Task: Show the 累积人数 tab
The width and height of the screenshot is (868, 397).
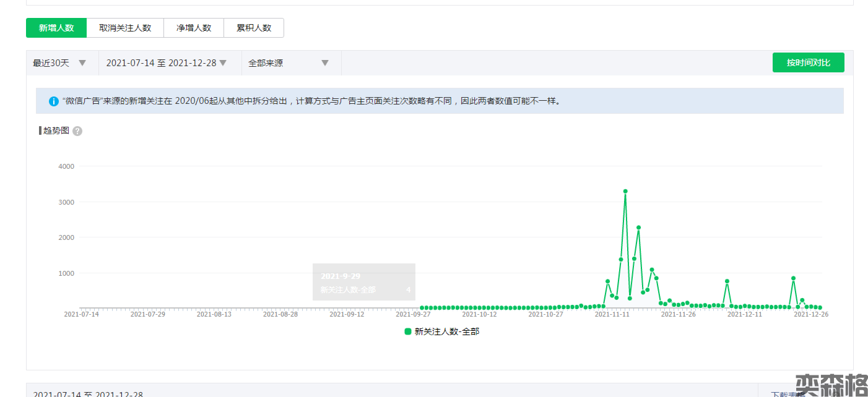Action: 254,28
